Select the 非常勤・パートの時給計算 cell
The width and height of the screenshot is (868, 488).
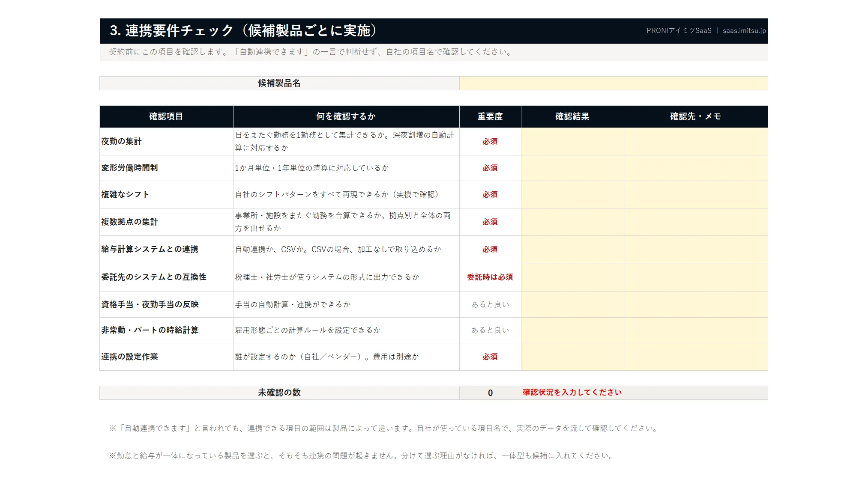[166, 330]
